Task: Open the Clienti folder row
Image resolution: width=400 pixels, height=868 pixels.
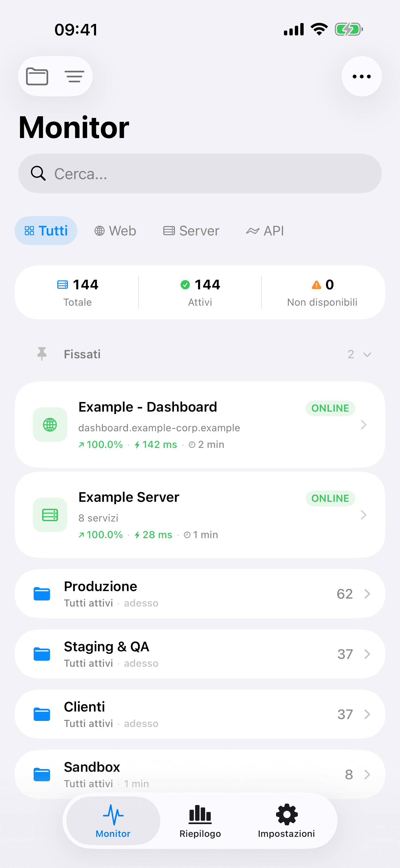Action: click(x=200, y=714)
